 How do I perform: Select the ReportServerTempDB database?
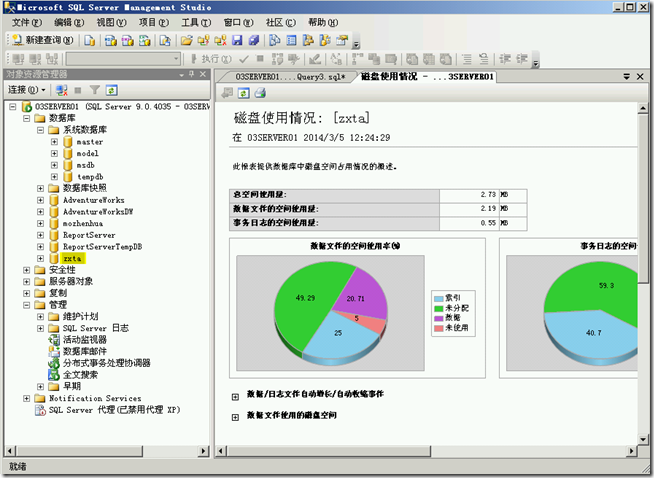point(102,247)
